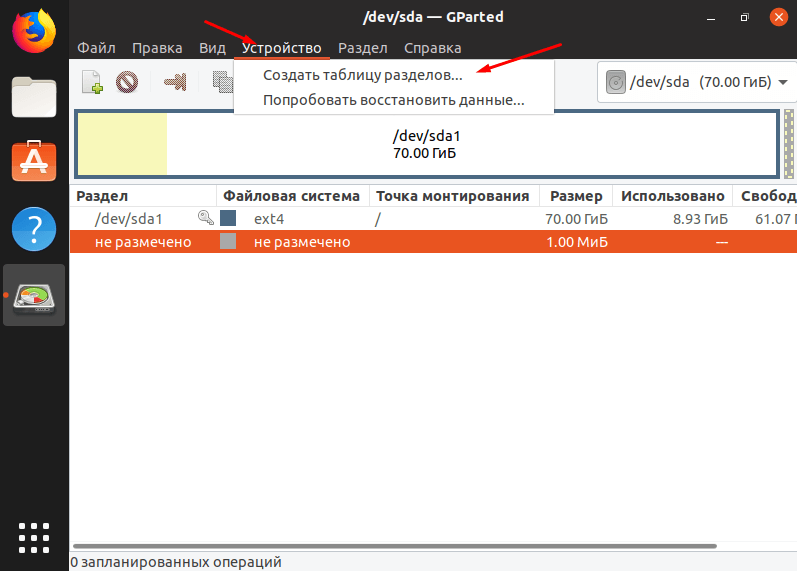Viewport: 797px width, 571px height.
Task: Open Files manager from the dock
Action: [x=34, y=97]
